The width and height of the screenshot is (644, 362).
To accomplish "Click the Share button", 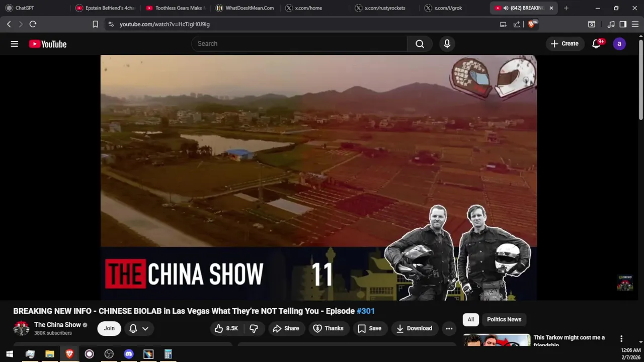I will coord(286,328).
